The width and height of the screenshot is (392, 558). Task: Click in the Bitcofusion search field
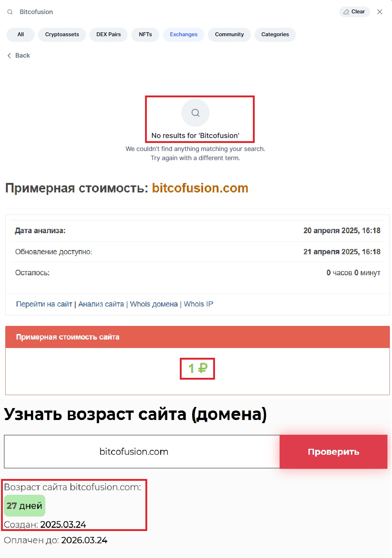176,12
